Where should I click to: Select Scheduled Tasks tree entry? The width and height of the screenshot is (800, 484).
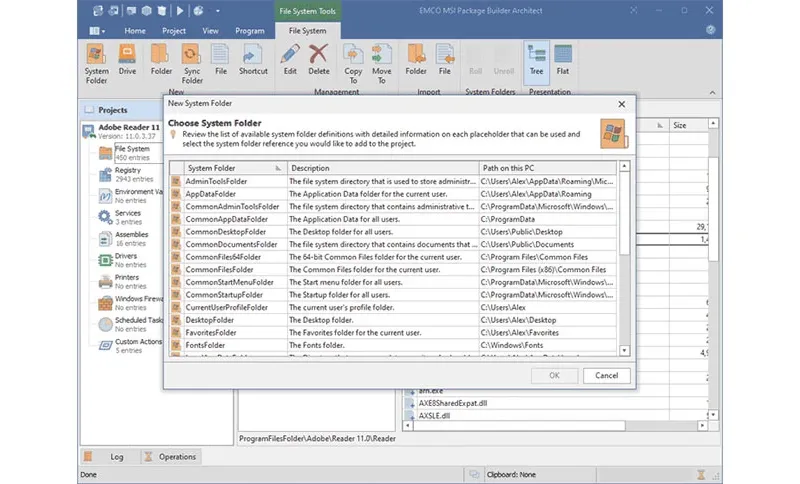click(131, 324)
